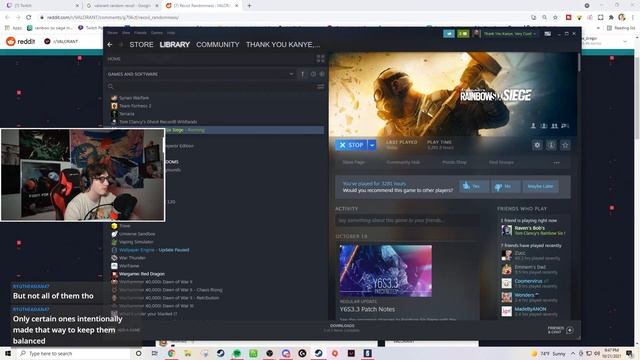This screenshot has height=360, width=640.
Task: Toggle the favorite star icon
Action: [565, 145]
